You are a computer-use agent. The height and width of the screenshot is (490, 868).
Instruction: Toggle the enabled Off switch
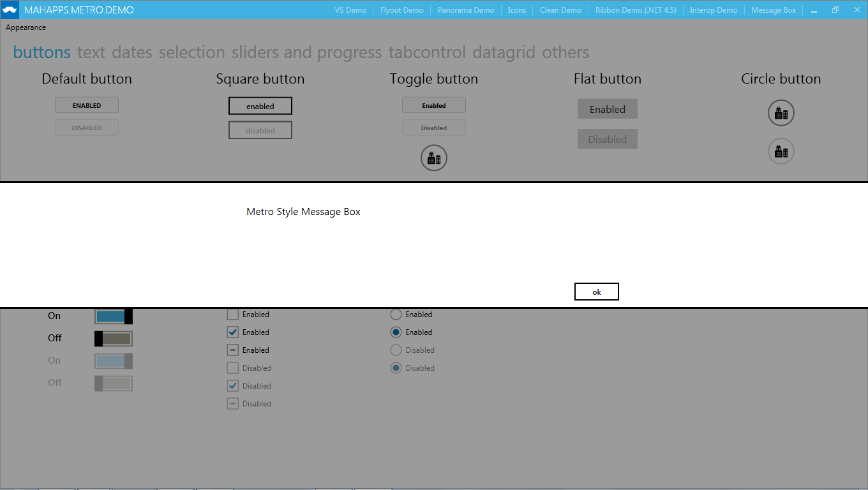click(x=114, y=338)
